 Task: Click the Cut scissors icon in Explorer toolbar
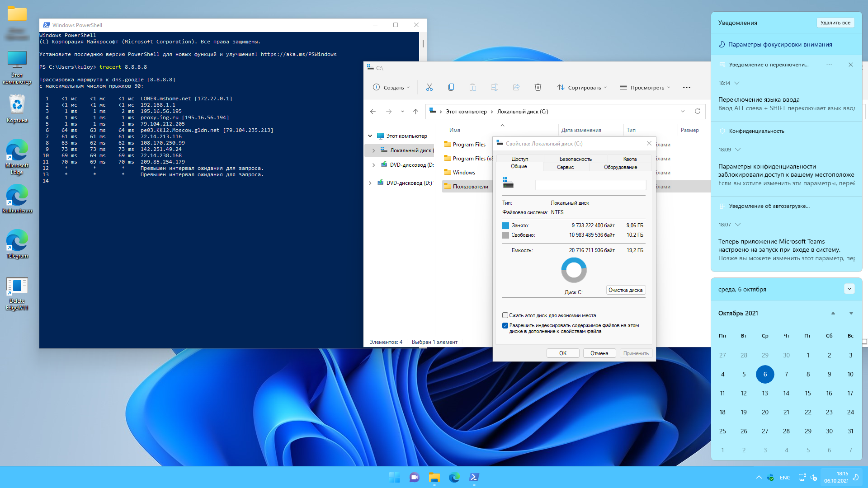[429, 87]
